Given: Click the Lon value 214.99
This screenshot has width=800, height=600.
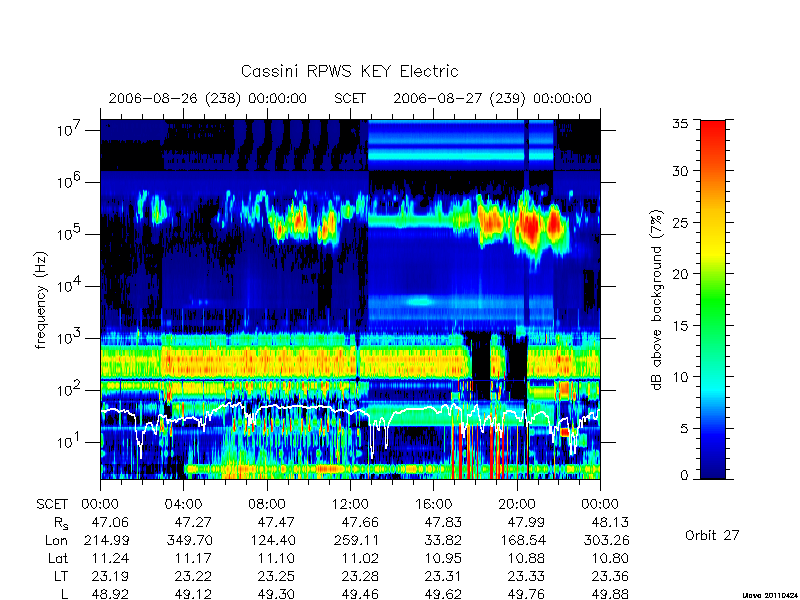Looking at the screenshot, I should point(106,540).
